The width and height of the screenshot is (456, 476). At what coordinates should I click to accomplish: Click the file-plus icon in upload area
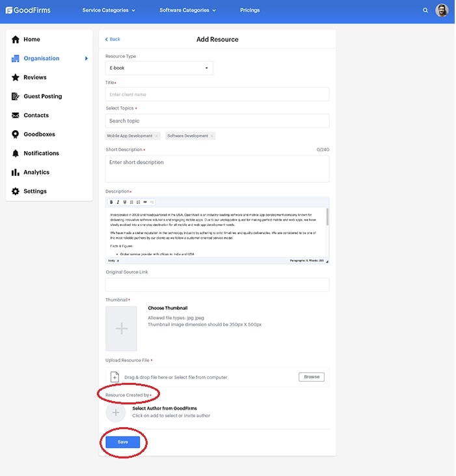click(114, 377)
